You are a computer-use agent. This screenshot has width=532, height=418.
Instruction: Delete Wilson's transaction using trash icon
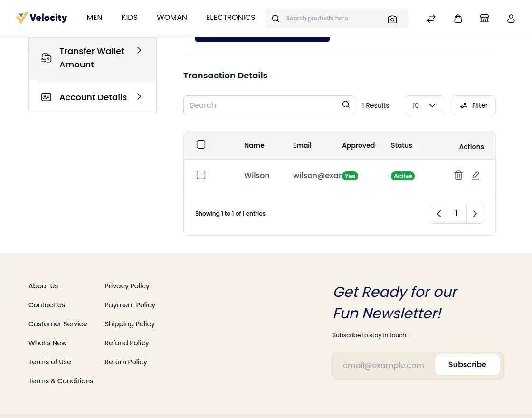(458, 175)
